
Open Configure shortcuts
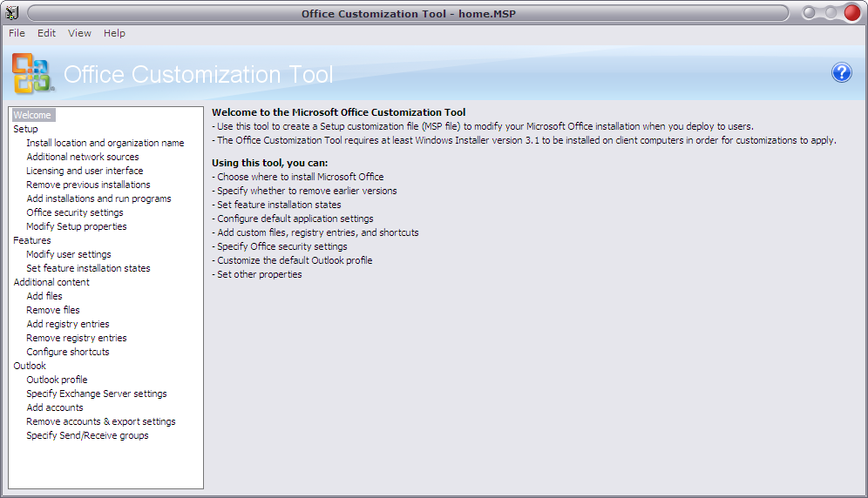pyautogui.click(x=67, y=352)
